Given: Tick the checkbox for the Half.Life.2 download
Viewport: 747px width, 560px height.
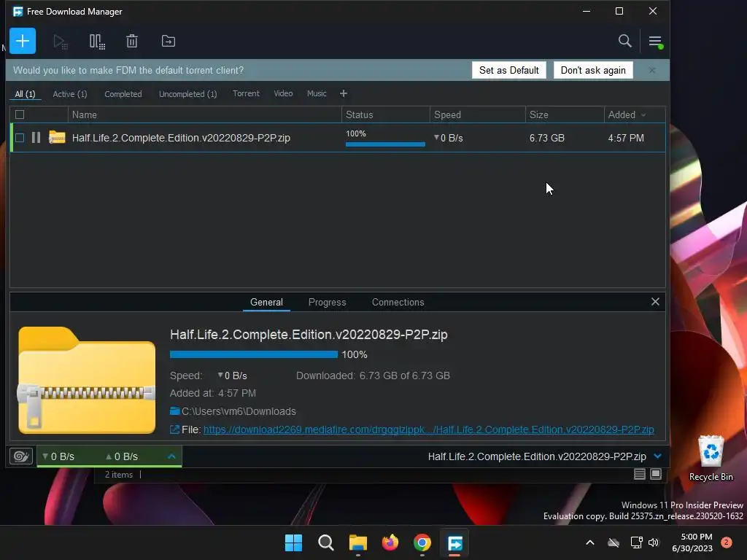Looking at the screenshot, I should (20, 138).
